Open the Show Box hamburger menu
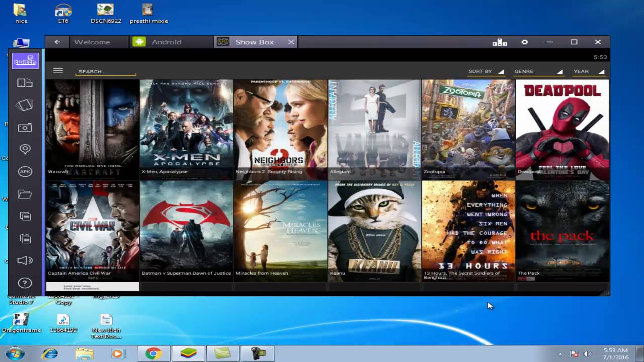The height and width of the screenshot is (362, 644). click(58, 71)
